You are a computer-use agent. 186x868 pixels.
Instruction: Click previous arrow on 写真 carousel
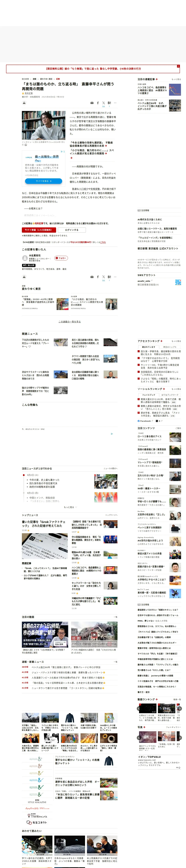(x=139, y=738)
